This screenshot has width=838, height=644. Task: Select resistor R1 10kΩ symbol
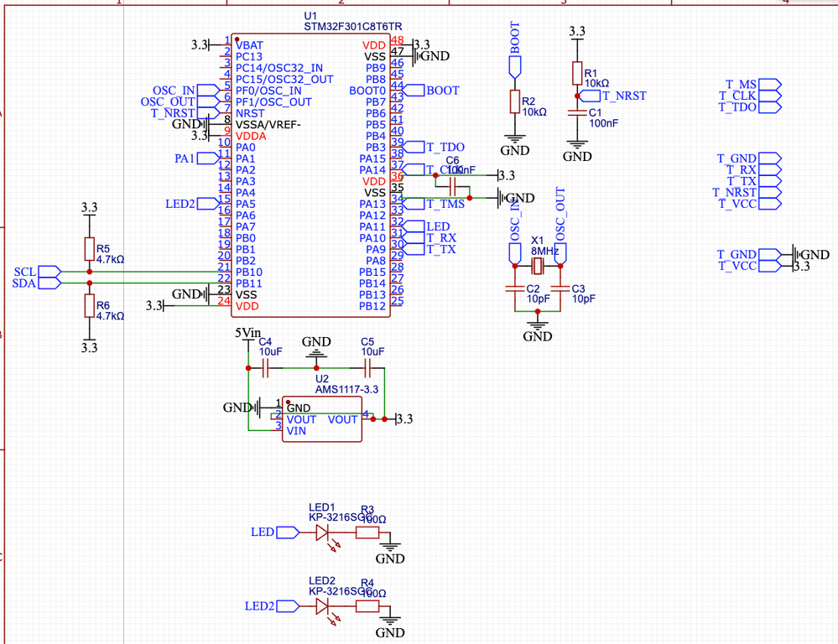click(577, 73)
